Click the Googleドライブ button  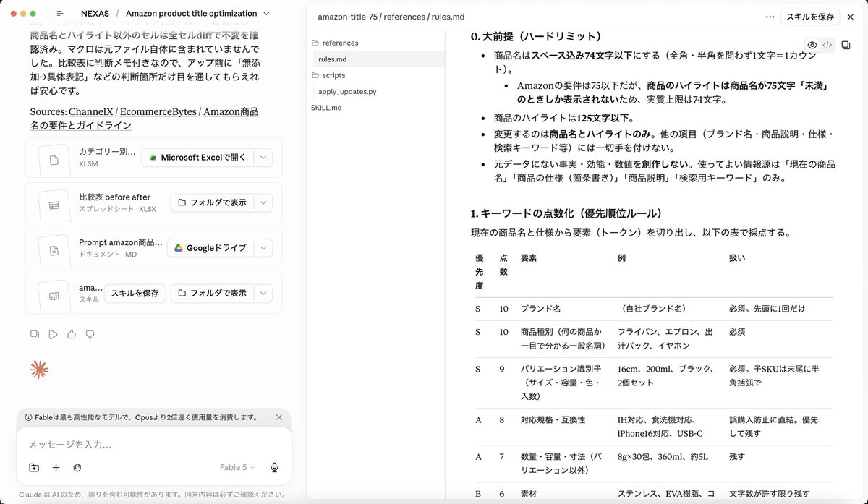(210, 248)
